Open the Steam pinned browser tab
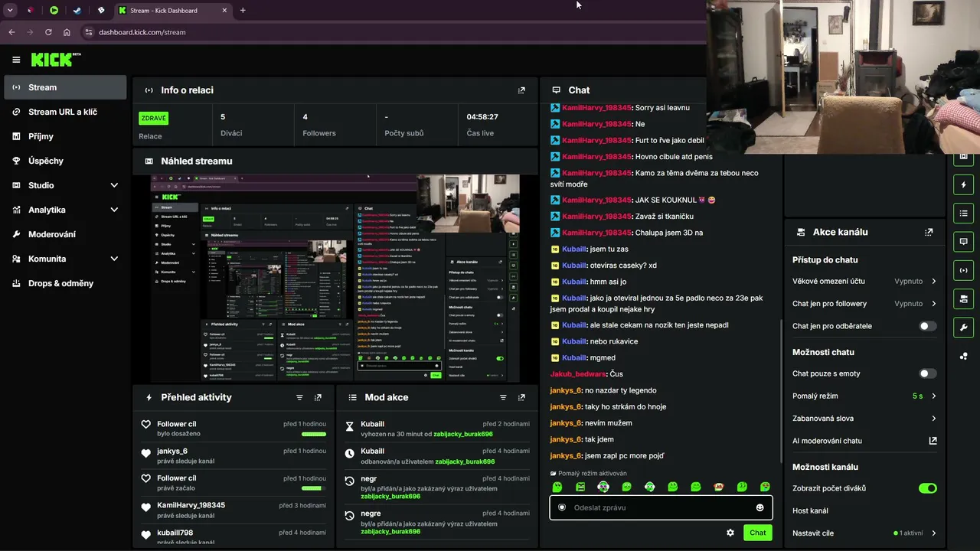 [x=77, y=11]
